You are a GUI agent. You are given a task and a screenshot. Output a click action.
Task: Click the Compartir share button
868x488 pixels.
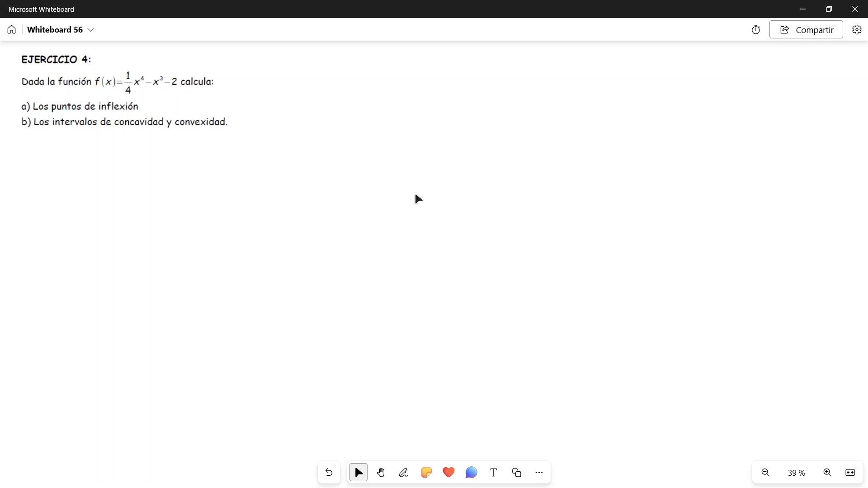tap(806, 30)
